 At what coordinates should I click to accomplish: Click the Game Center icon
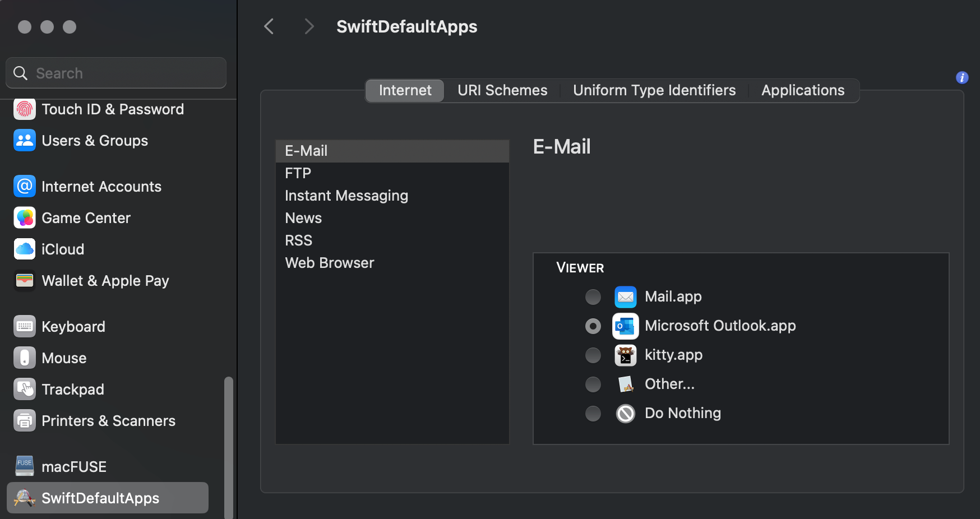click(x=25, y=218)
